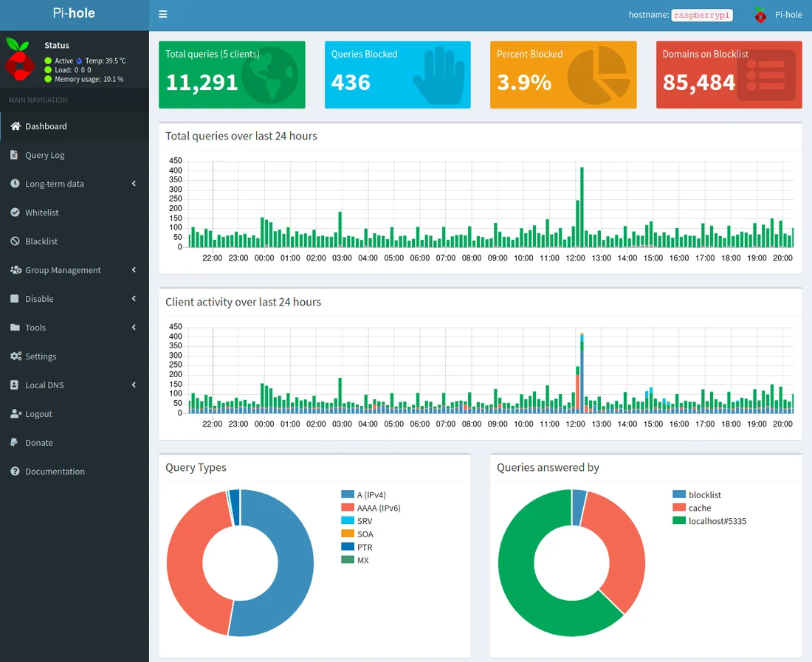Click the 3.9% Percent Blocked value
This screenshot has height=662, width=812.
pyautogui.click(x=524, y=83)
